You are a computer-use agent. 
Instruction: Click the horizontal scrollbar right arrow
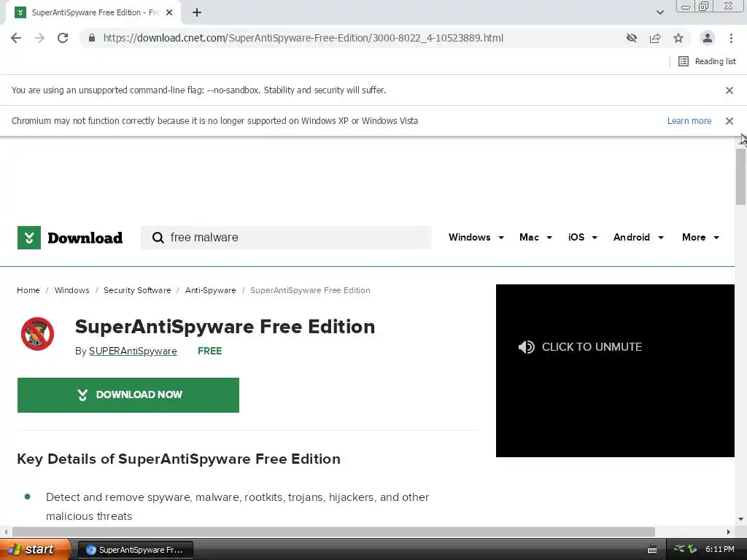[x=729, y=532]
